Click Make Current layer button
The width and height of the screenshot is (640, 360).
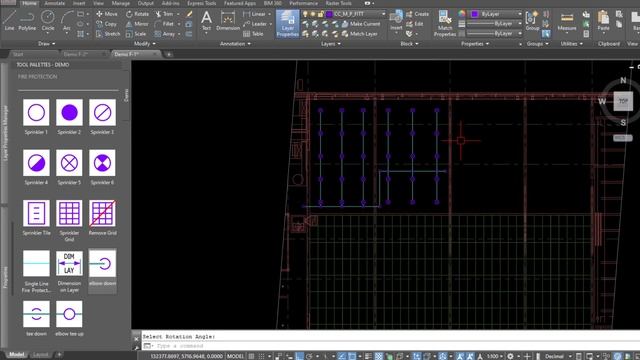point(361,24)
